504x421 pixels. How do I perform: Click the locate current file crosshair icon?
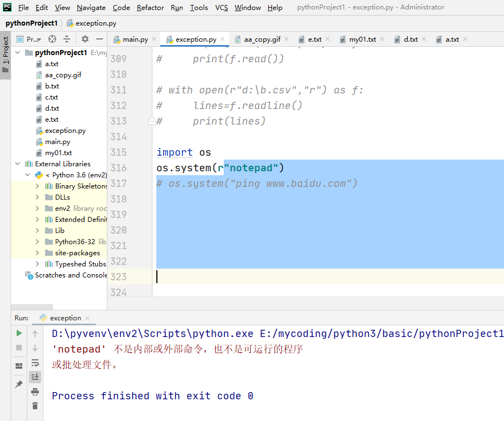point(52,39)
